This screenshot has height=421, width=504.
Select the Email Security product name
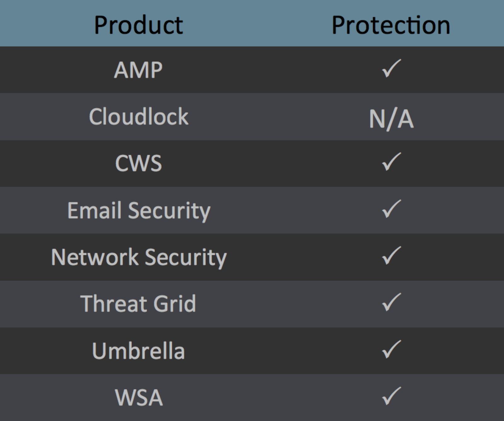point(139,210)
